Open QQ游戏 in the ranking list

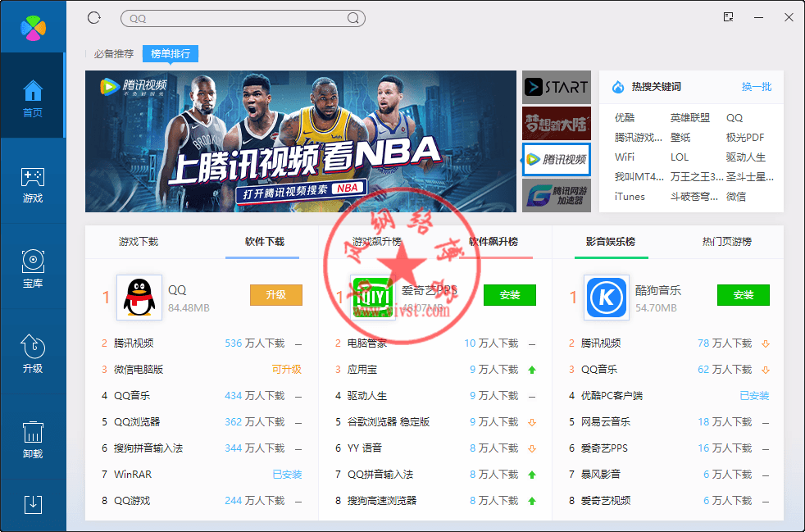coord(132,500)
